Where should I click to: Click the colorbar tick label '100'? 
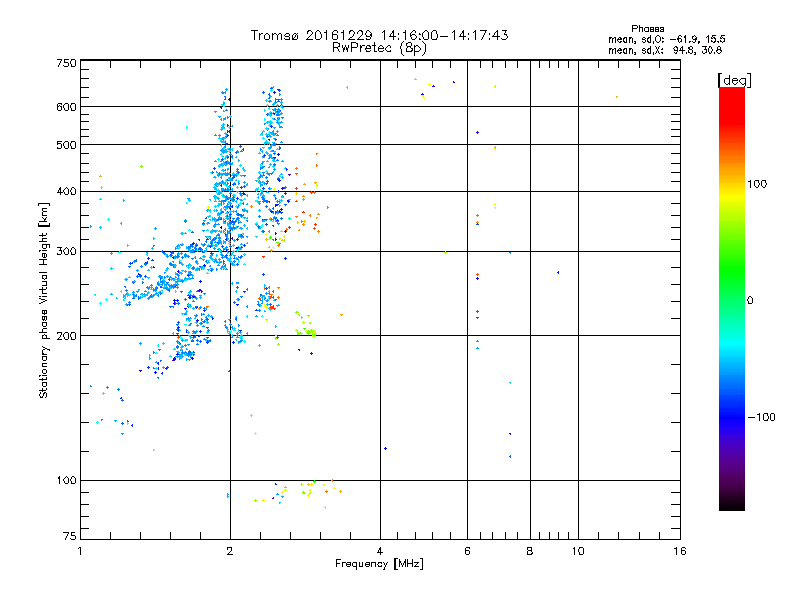pyautogui.click(x=757, y=184)
